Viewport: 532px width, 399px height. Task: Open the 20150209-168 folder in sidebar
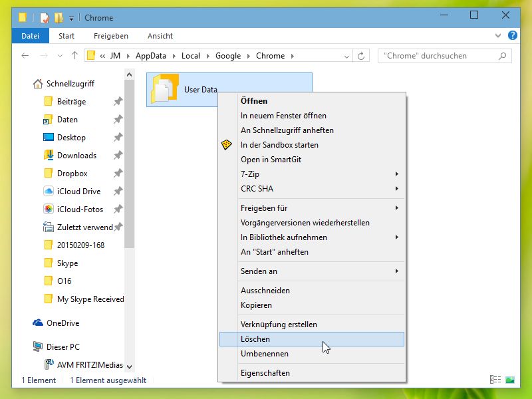pyautogui.click(x=80, y=245)
